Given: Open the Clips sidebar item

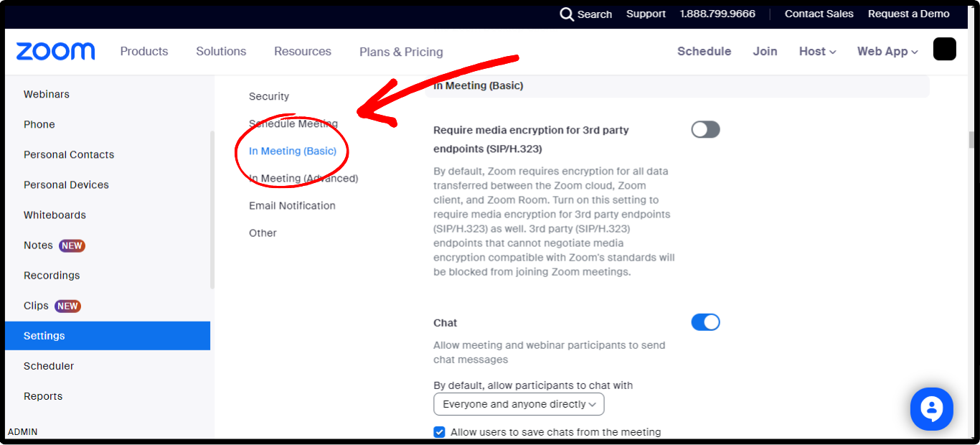Looking at the screenshot, I should click(x=37, y=306).
